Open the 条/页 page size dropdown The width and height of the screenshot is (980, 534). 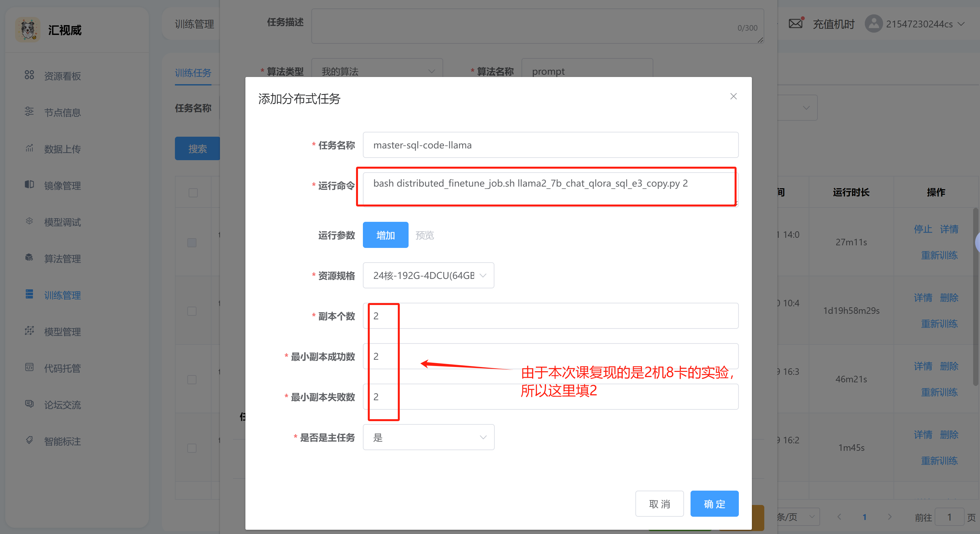coord(798,516)
